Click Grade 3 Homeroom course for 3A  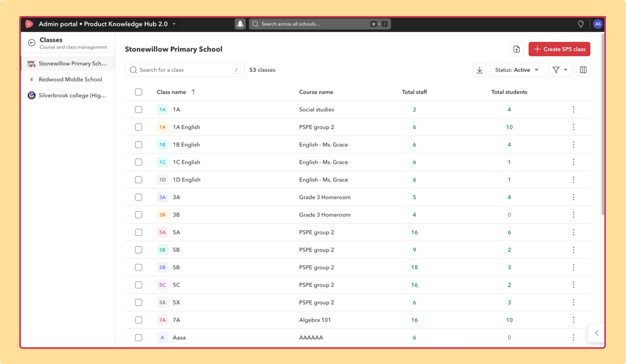click(325, 197)
